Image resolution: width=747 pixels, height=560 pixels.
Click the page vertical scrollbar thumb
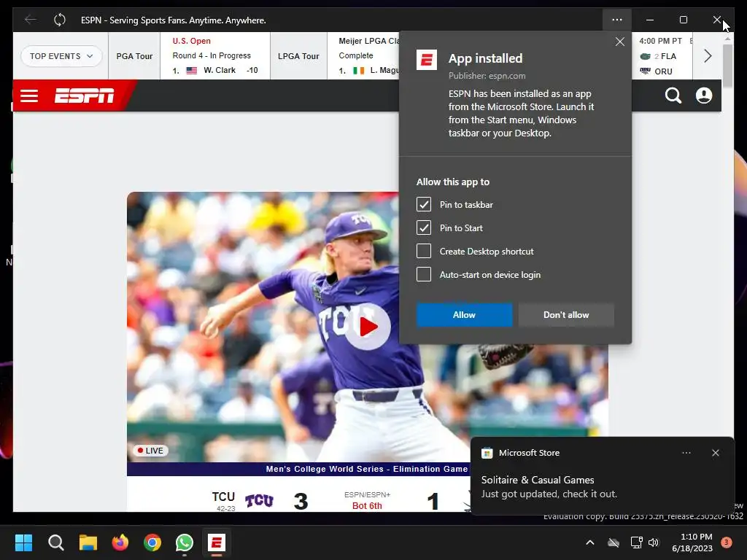coord(727,66)
